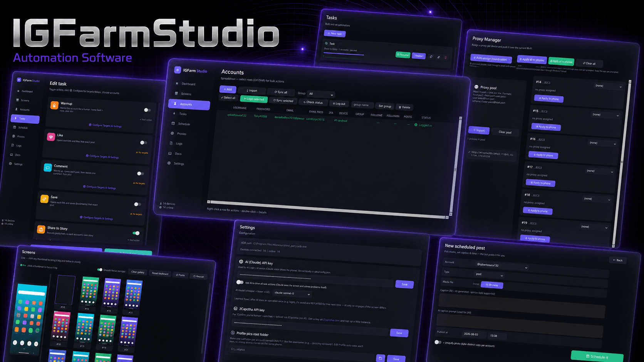Toggle the Like action switch
The image size is (644, 362).
(143, 143)
